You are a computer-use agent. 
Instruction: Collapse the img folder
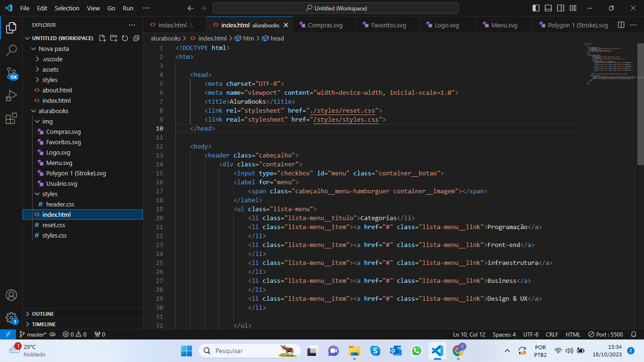coord(47,121)
